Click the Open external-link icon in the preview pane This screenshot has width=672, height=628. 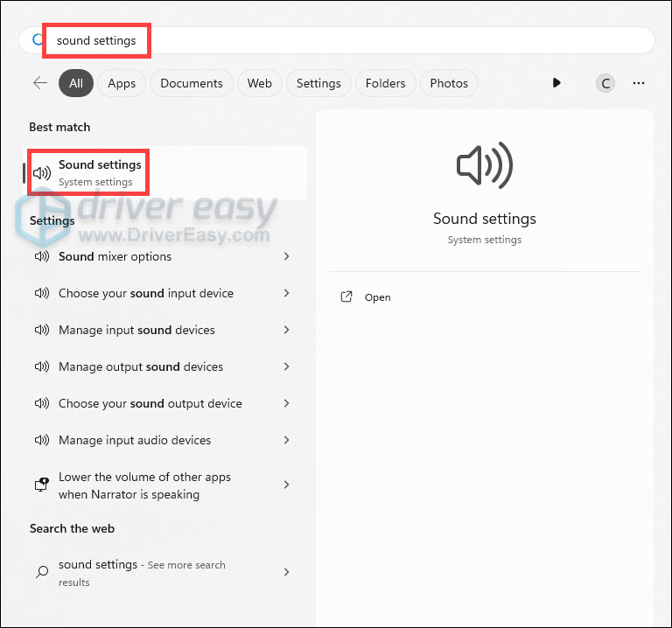click(x=346, y=297)
